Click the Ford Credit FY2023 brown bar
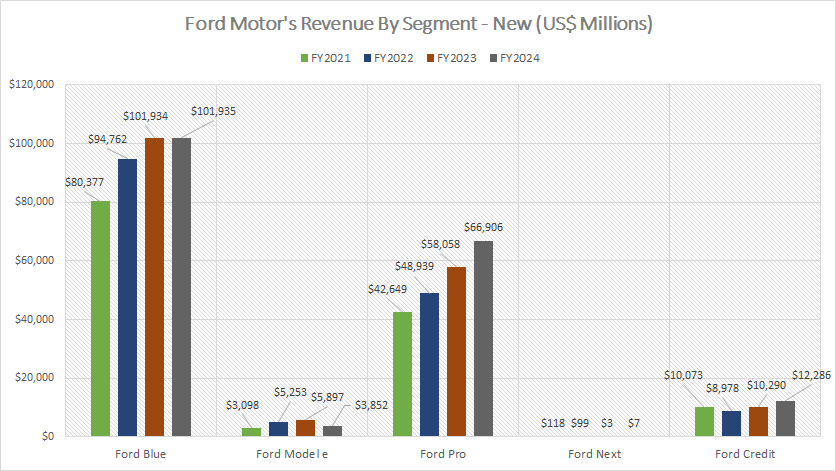Image resolution: width=836 pixels, height=471 pixels. point(759,421)
